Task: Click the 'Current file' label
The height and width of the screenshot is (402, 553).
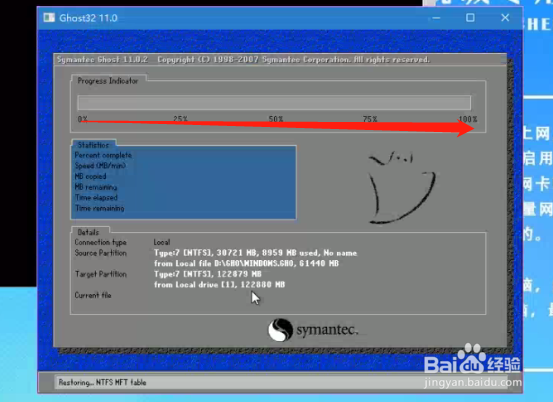Action: click(93, 295)
